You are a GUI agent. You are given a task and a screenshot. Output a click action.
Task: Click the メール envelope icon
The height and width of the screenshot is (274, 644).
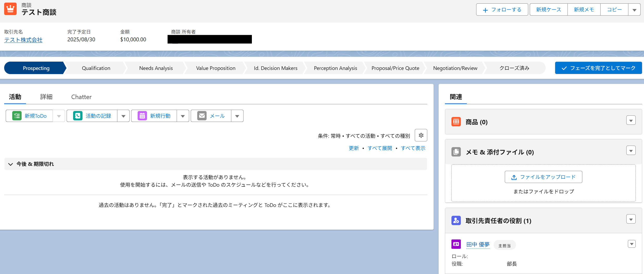(x=202, y=116)
